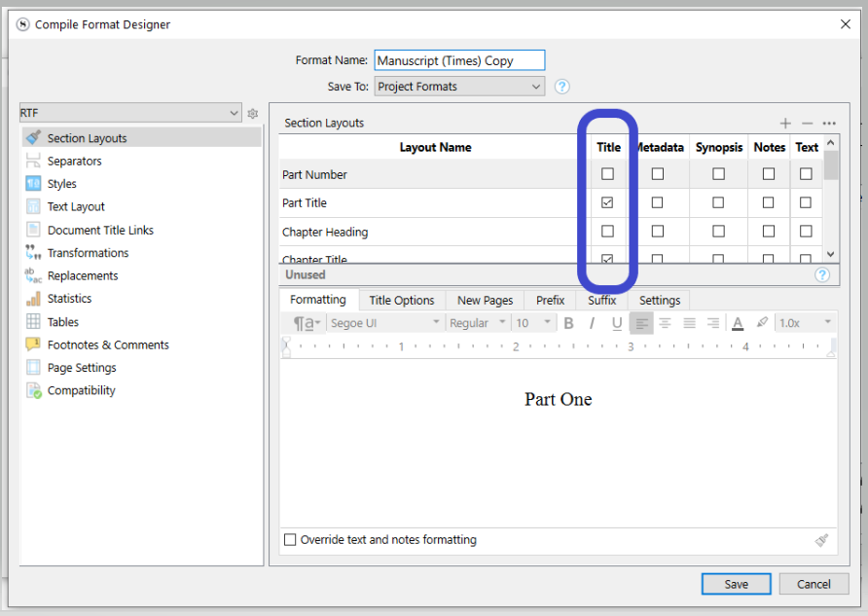
Task: Open the Separators pane
Action: coord(74,162)
